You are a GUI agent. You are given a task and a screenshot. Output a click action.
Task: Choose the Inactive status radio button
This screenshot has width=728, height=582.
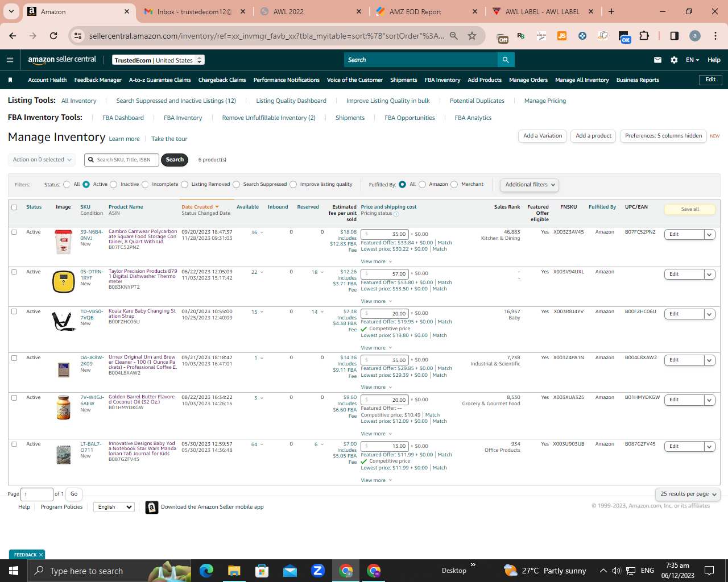click(114, 185)
